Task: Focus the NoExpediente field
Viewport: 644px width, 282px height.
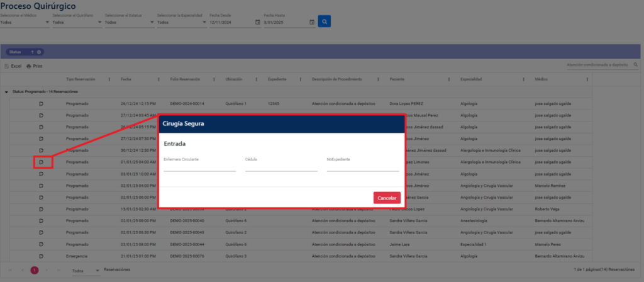Action: coord(363,167)
